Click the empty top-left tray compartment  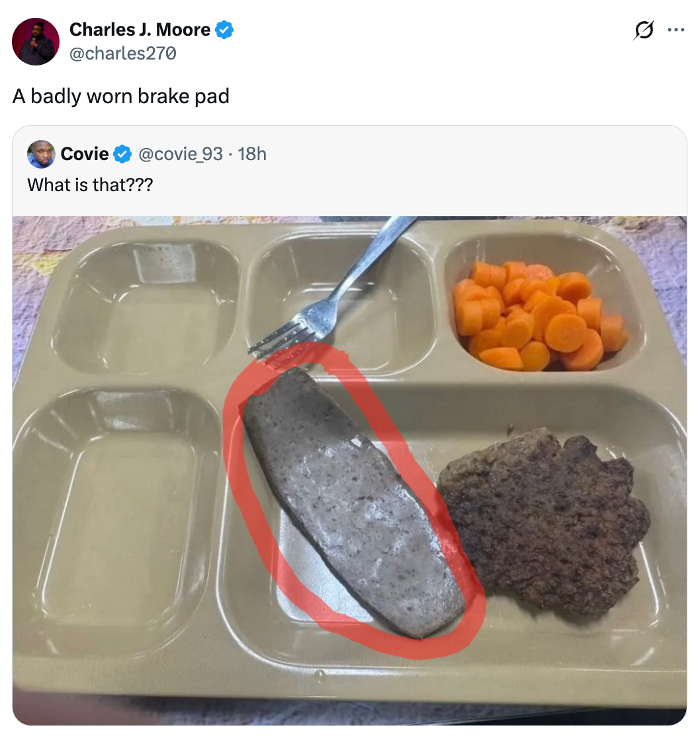[146, 305]
